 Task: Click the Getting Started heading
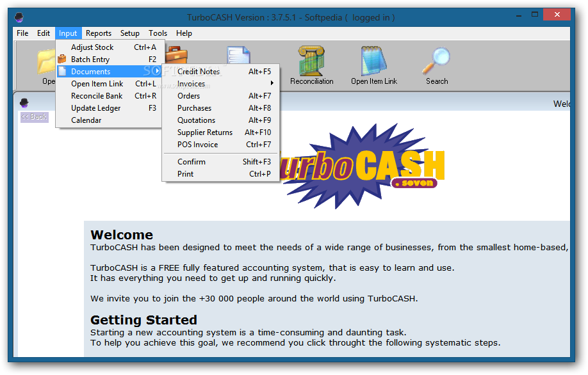(x=143, y=319)
